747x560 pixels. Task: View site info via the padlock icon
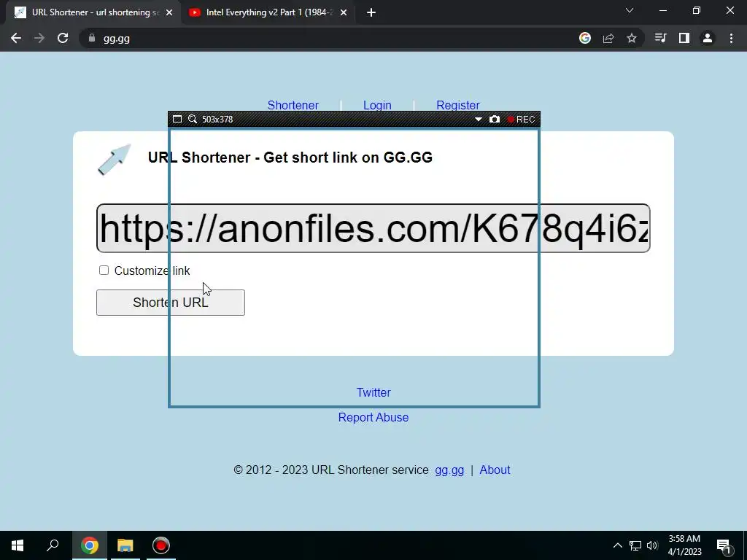pyautogui.click(x=92, y=38)
